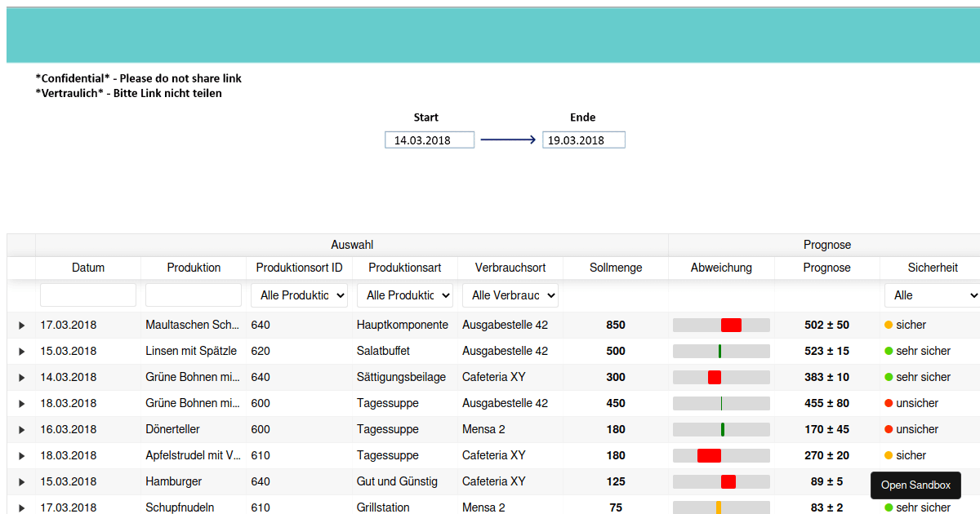Screen dimensions: 980x514
Task: Expand the Maultaschen row details
Action: [21, 325]
